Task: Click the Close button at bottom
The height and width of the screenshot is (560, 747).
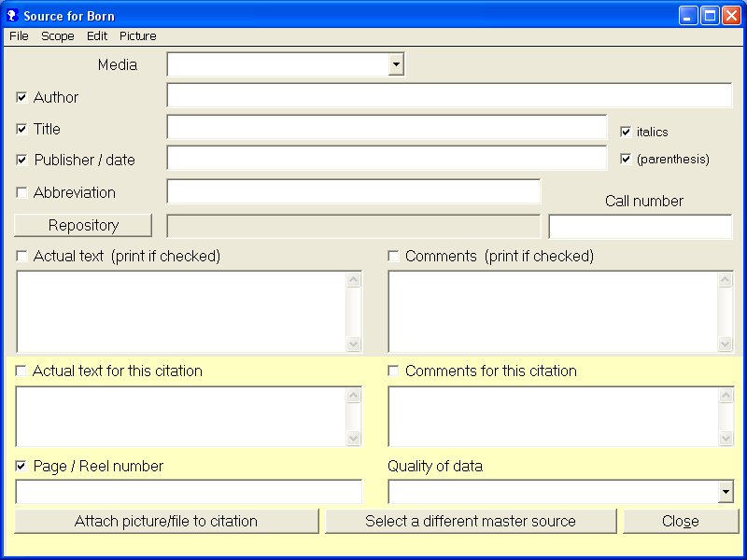Action: (x=681, y=521)
